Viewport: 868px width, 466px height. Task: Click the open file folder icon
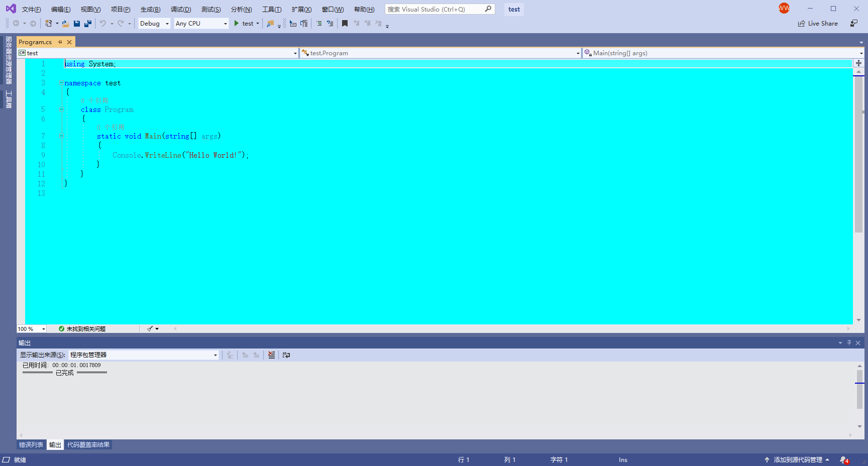[x=65, y=24]
